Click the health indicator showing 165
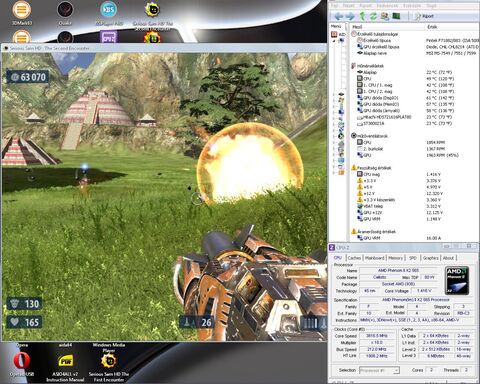 tap(24, 322)
